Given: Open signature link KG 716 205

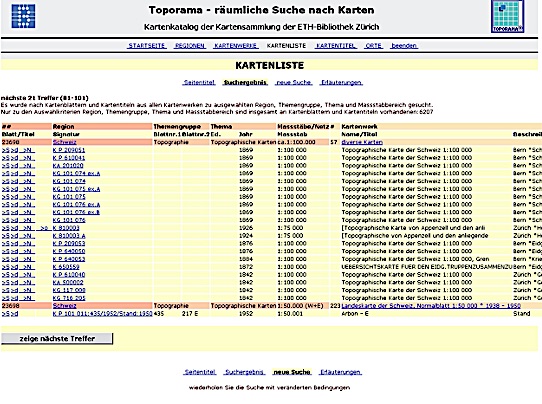Looking at the screenshot, I should pyautogui.click(x=69, y=298).
